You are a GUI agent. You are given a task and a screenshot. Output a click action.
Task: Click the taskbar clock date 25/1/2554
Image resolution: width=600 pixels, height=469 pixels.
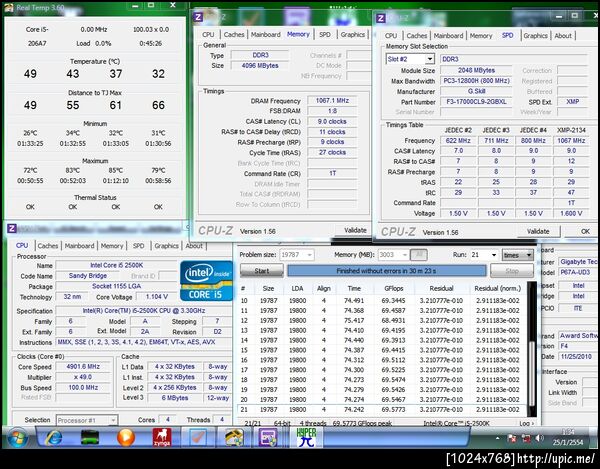pos(568,442)
